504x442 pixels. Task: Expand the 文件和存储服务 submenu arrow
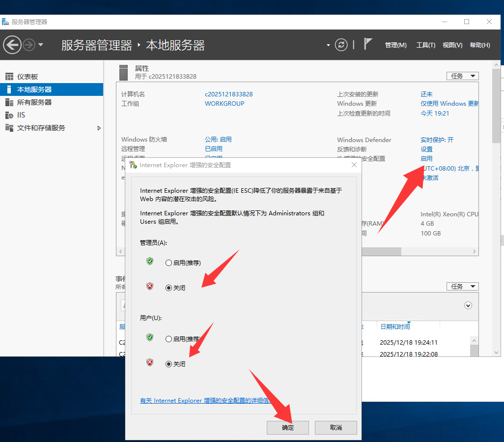[99, 128]
